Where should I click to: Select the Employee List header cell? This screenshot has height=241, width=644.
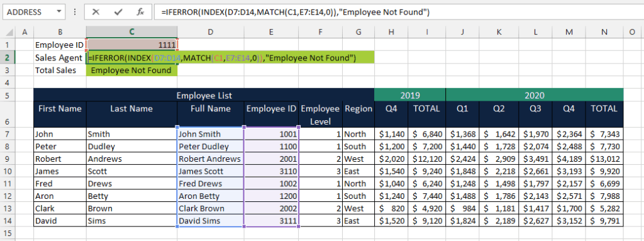204,96
